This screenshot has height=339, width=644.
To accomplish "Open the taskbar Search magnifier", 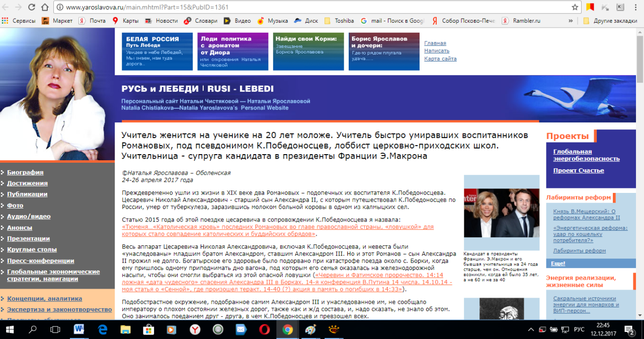I will pyautogui.click(x=33, y=329).
